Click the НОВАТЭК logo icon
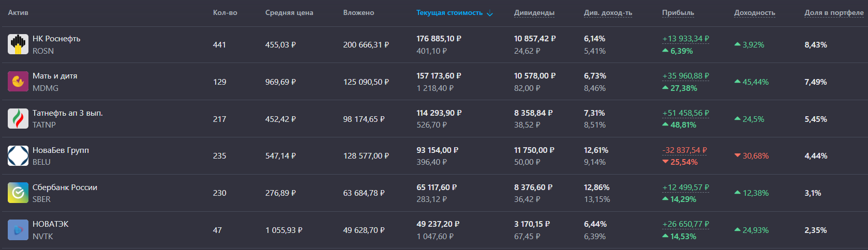868x250 pixels. pos(18,230)
